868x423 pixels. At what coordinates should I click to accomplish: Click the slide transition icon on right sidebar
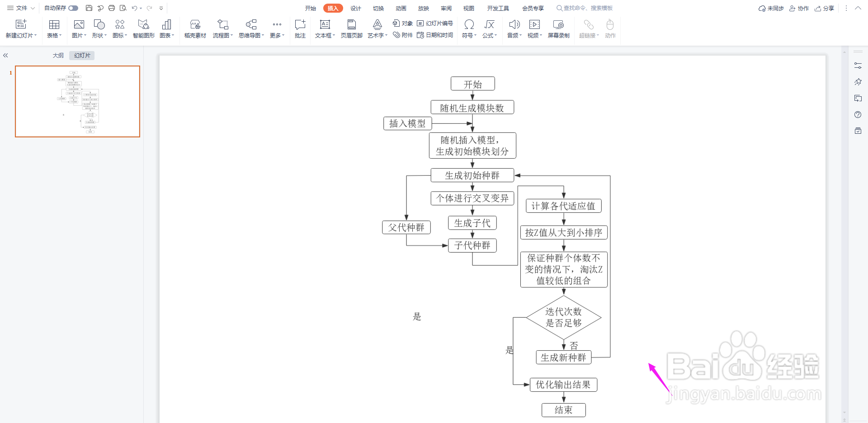[858, 98]
